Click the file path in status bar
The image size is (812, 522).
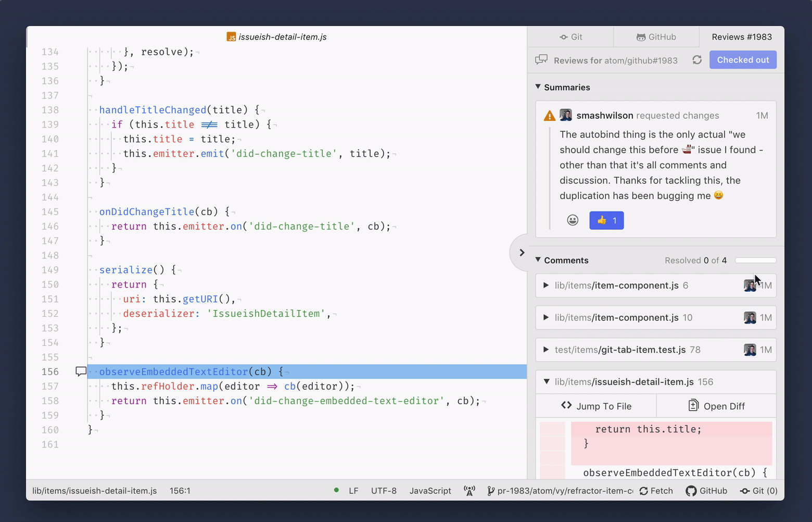tap(95, 491)
